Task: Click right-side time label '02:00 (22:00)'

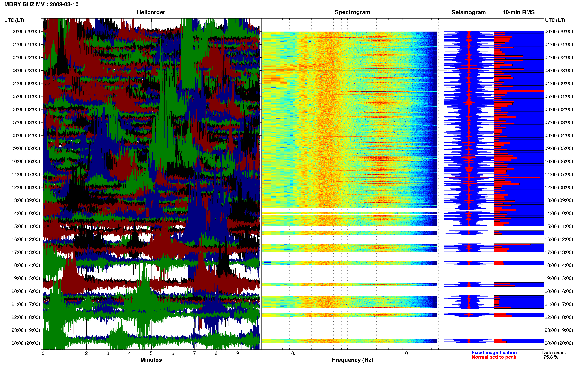Action: pyautogui.click(x=559, y=57)
